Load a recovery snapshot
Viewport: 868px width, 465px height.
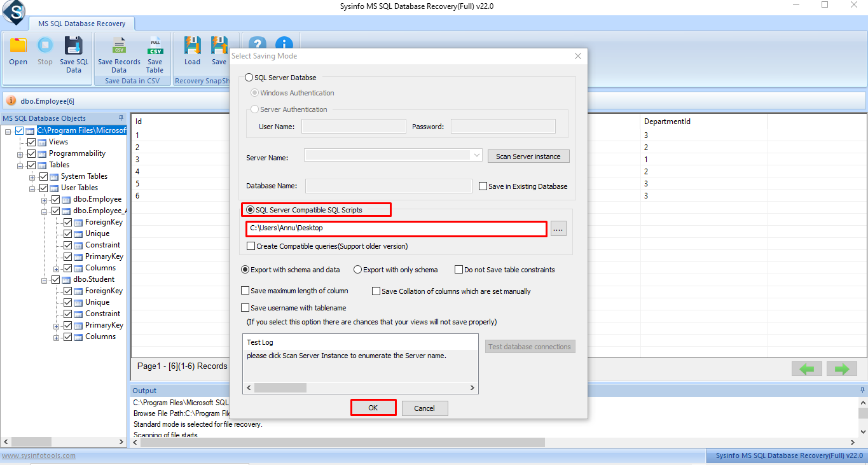point(192,46)
